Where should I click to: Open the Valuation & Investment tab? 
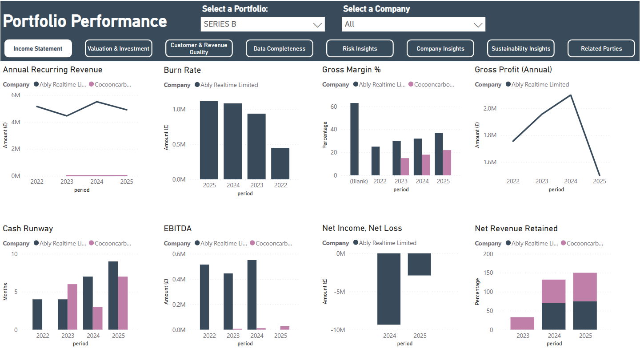point(119,48)
